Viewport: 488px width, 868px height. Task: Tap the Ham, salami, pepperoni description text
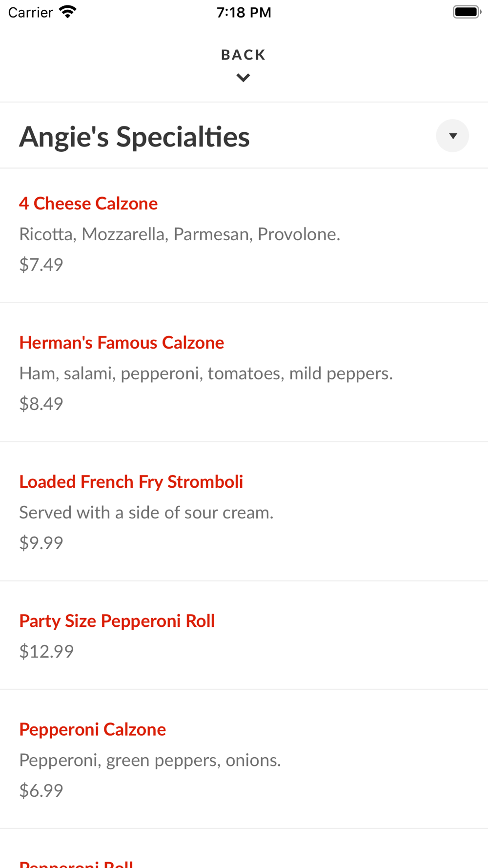point(206,373)
